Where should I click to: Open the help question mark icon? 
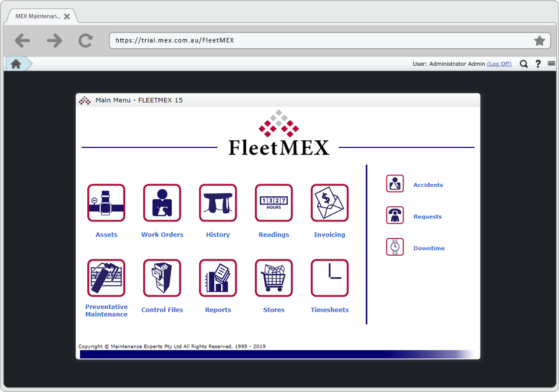[x=537, y=63]
